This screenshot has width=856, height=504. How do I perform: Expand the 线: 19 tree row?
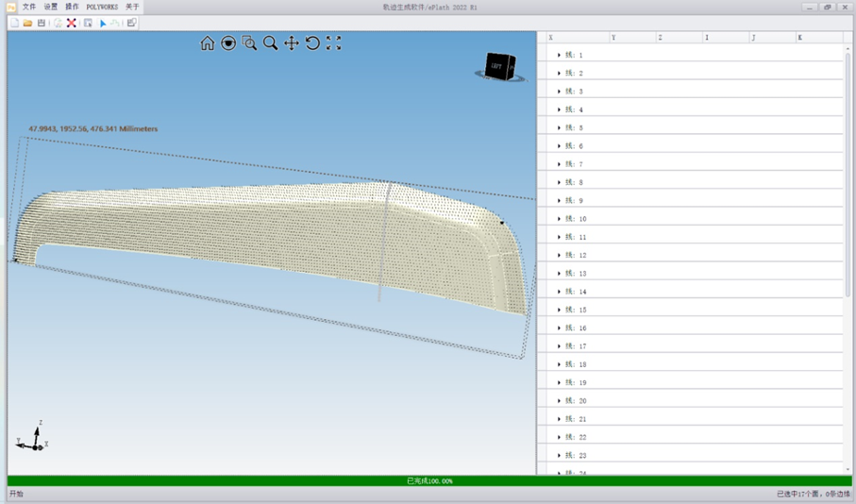pyautogui.click(x=559, y=382)
